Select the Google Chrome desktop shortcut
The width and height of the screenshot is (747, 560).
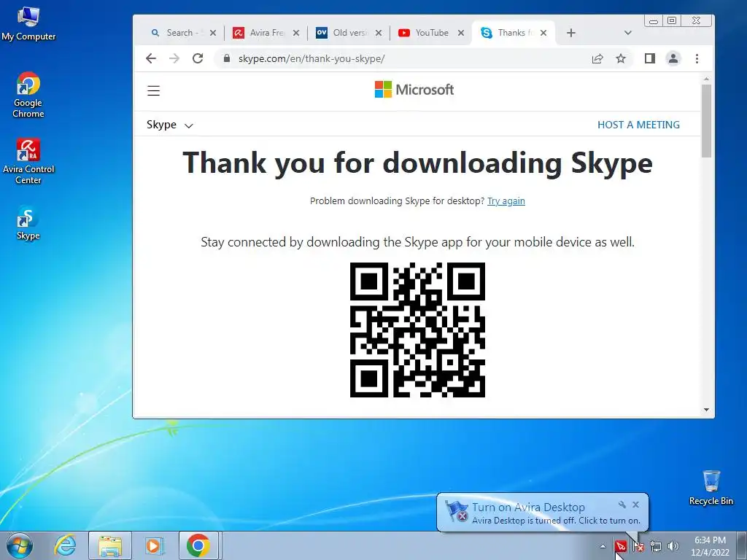pos(28,95)
